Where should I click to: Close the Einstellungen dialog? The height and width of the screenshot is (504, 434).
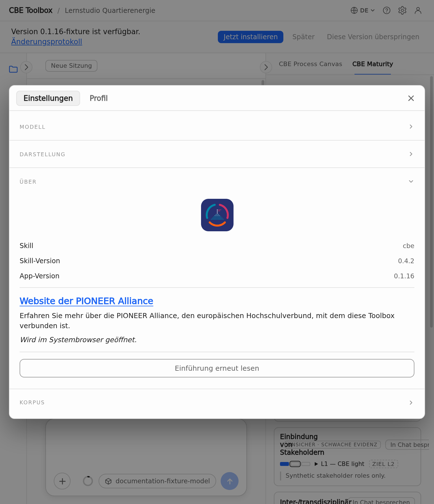tap(411, 98)
